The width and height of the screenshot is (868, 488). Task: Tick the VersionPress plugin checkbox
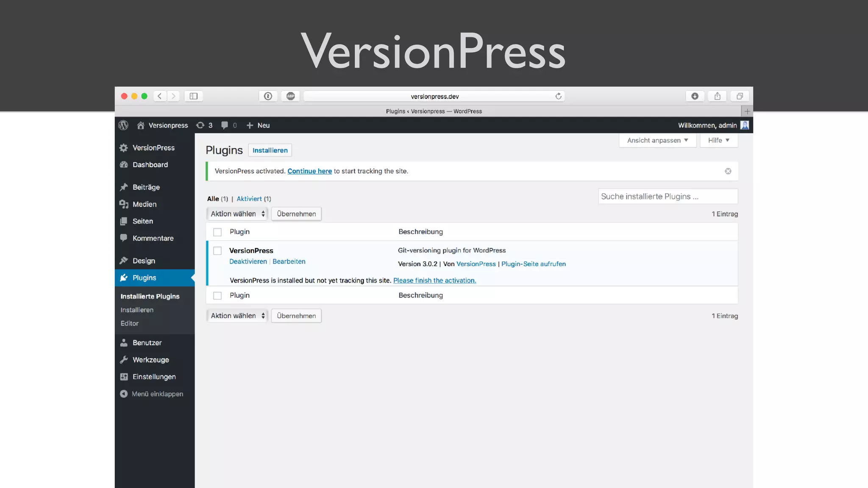click(217, 251)
